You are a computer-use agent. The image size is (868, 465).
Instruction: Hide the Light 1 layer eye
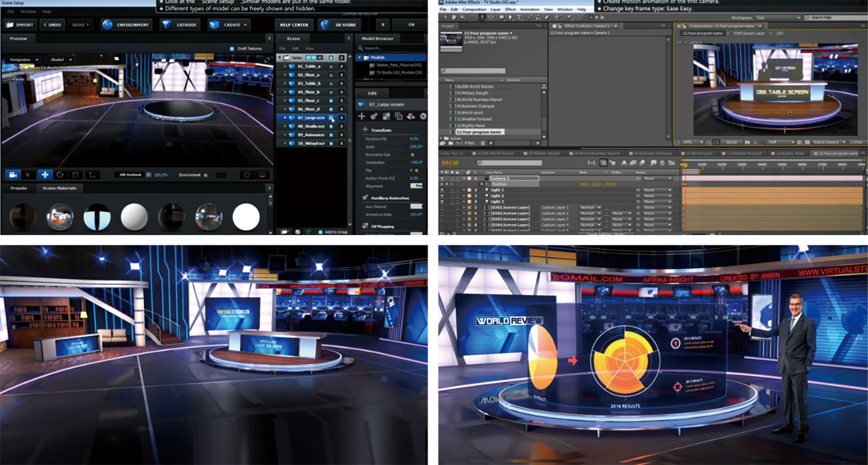[x=443, y=190]
